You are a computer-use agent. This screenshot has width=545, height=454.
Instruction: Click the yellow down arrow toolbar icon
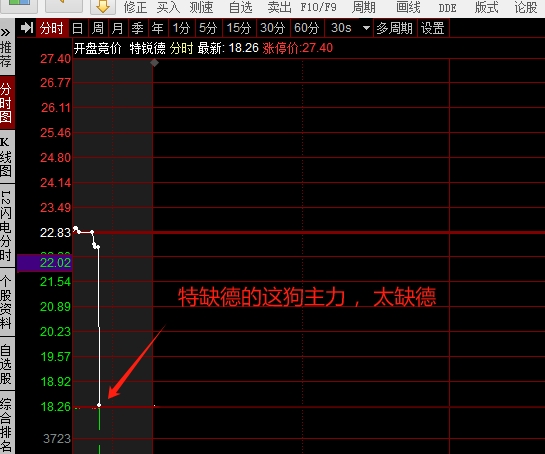point(103,6)
